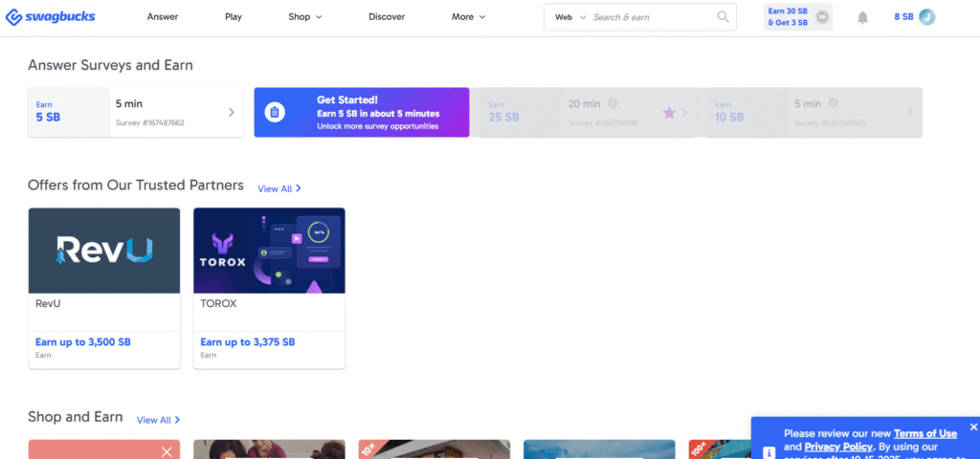The width and height of the screenshot is (980, 459).
Task: Click the purple star on 25 SB survey
Action: [x=669, y=113]
